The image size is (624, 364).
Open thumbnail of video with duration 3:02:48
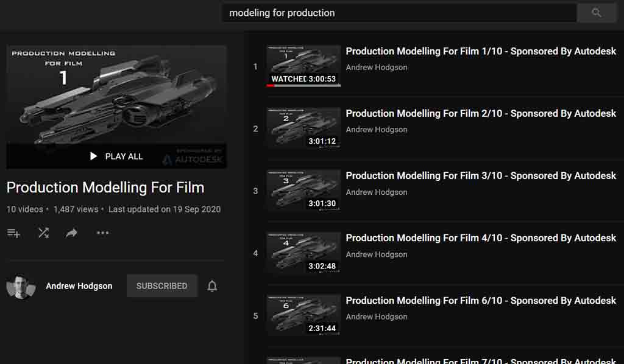(x=303, y=253)
